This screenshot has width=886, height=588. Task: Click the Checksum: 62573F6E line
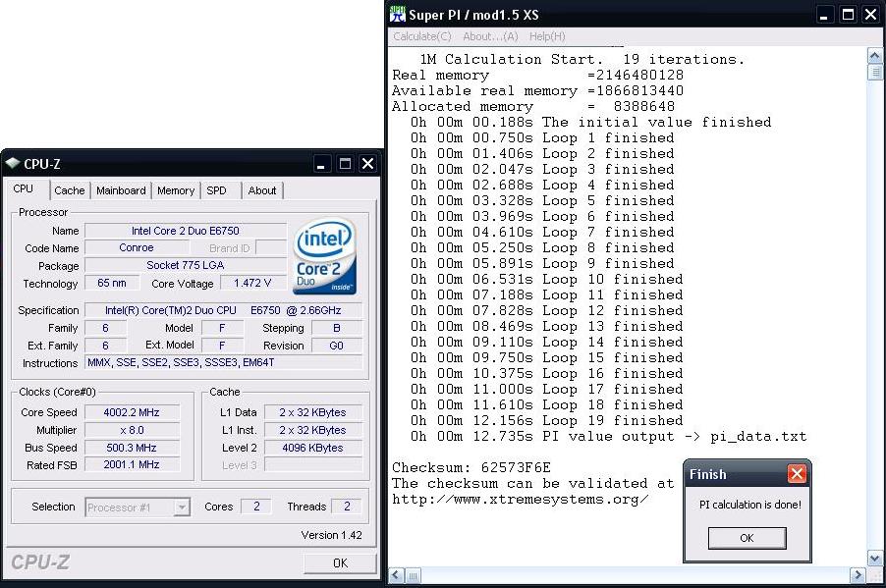tap(471, 467)
